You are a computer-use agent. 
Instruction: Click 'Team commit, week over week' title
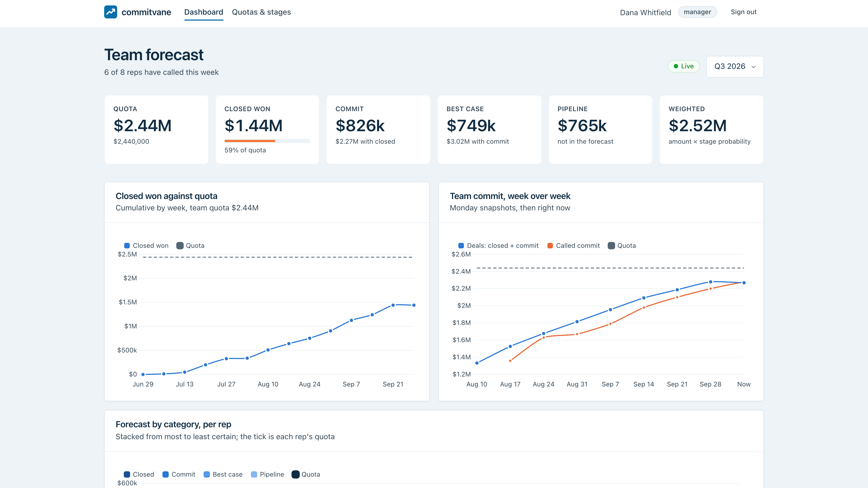tap(510, 196)
